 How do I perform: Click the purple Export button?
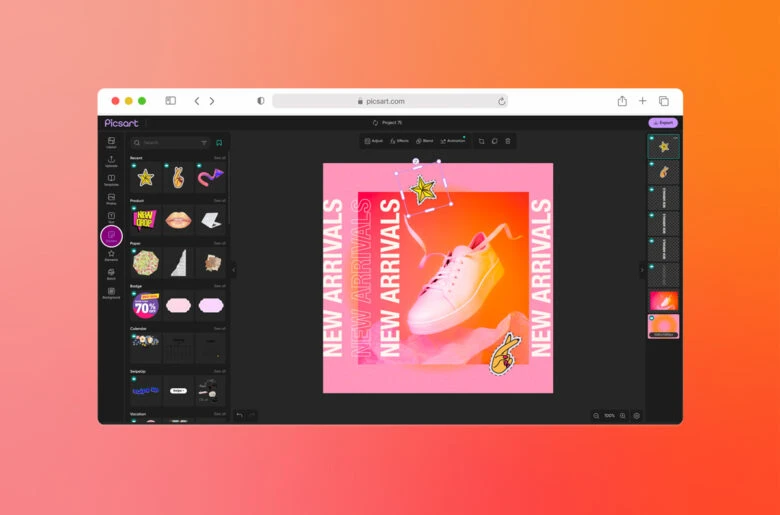[663, 123]
